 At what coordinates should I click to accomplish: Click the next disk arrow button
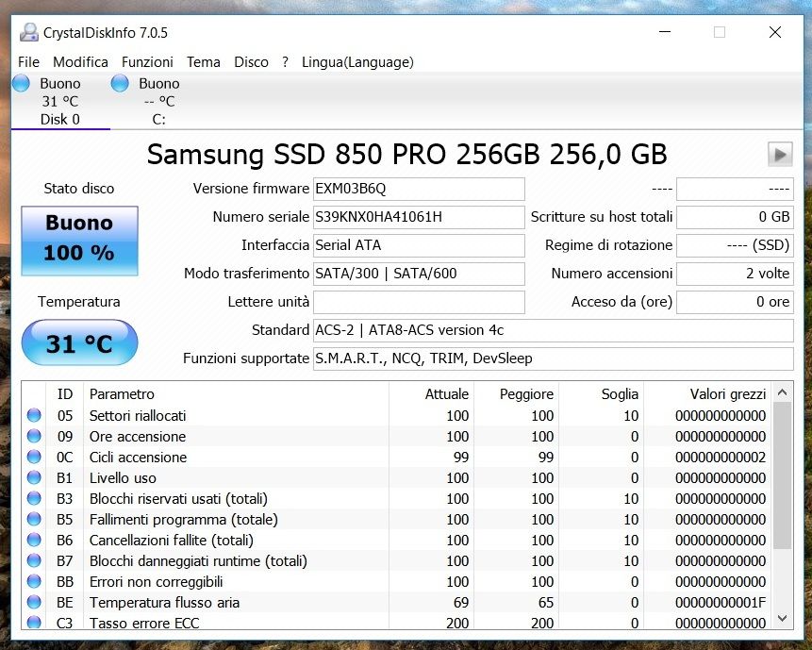(780, 155)
